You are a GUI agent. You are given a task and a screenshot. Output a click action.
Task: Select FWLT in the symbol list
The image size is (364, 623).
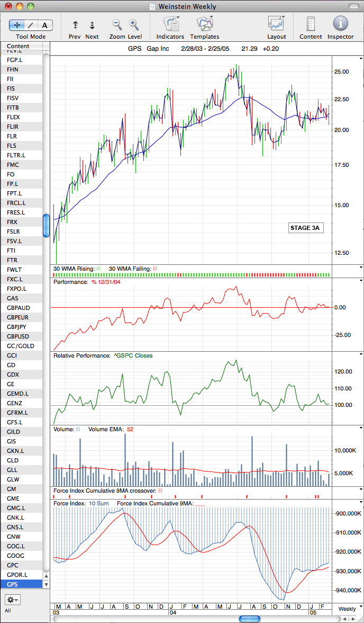tap(22, 269)
